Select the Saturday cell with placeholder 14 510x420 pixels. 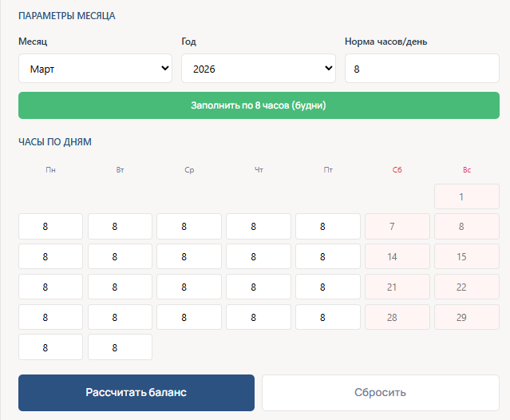point(397,257)
